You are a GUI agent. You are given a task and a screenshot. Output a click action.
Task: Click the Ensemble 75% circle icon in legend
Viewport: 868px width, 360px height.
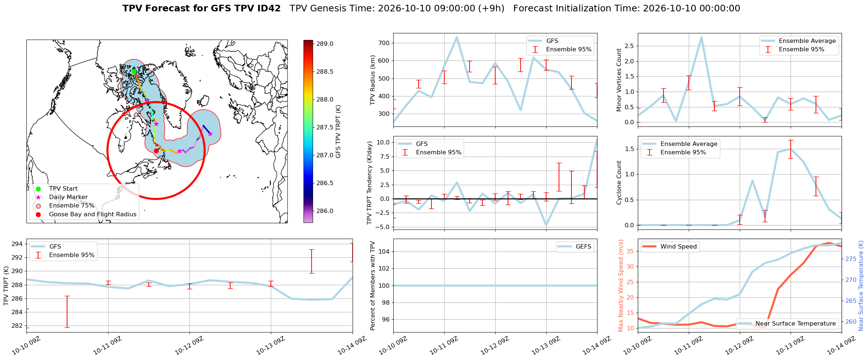[x=38, y=206]
